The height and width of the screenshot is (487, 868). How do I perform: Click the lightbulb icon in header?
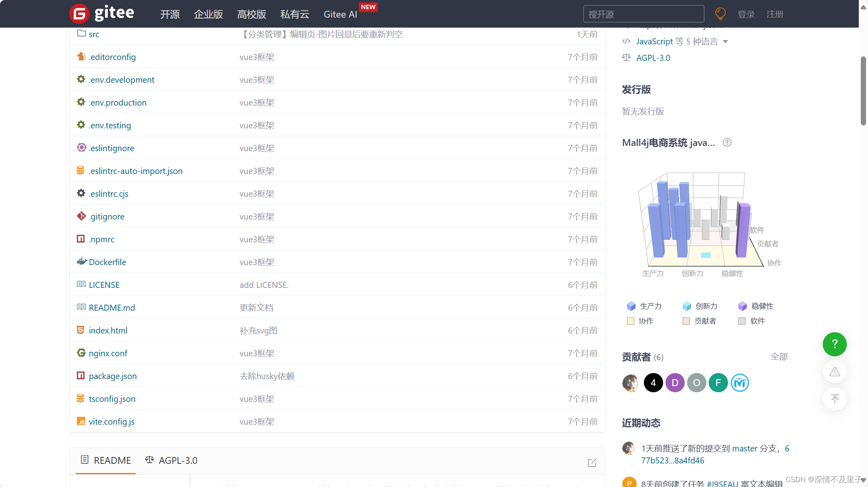click(720, 14)
